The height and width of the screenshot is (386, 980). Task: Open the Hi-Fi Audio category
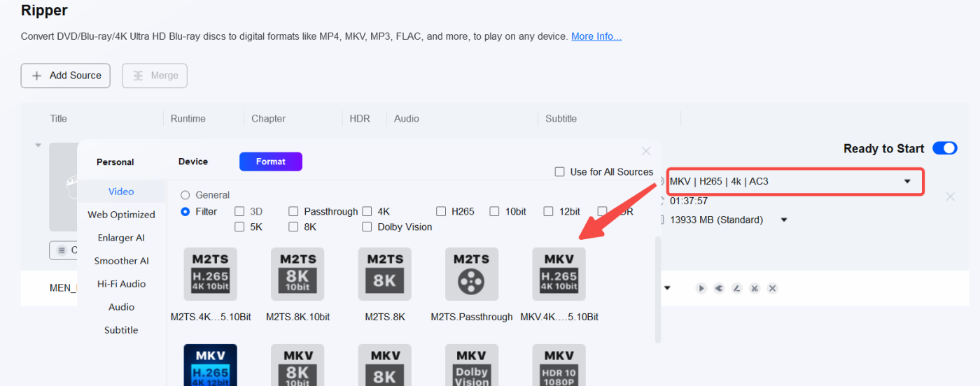[121, 284]
